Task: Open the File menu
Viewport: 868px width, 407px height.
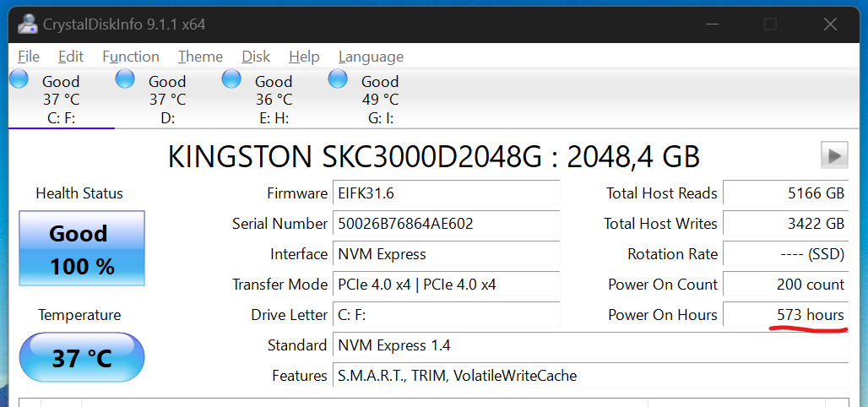Action: click(x=29, y=57)
